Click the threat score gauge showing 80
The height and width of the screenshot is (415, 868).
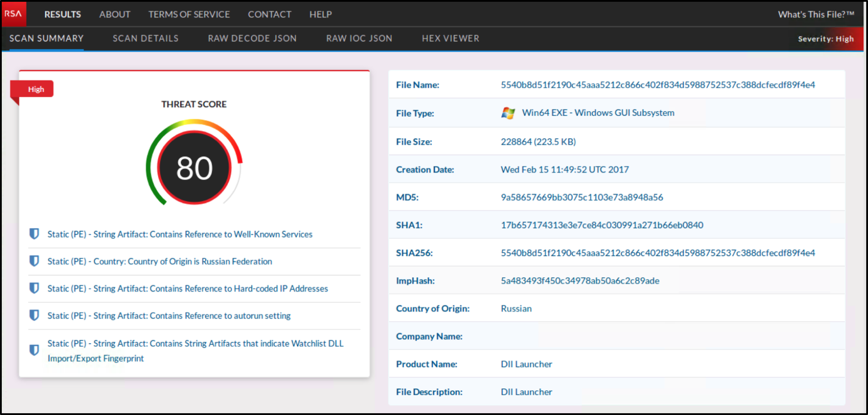[x=194, y=168]
